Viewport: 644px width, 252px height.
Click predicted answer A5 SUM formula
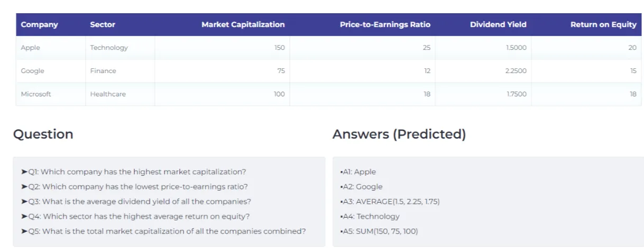[x=380, y=231]
